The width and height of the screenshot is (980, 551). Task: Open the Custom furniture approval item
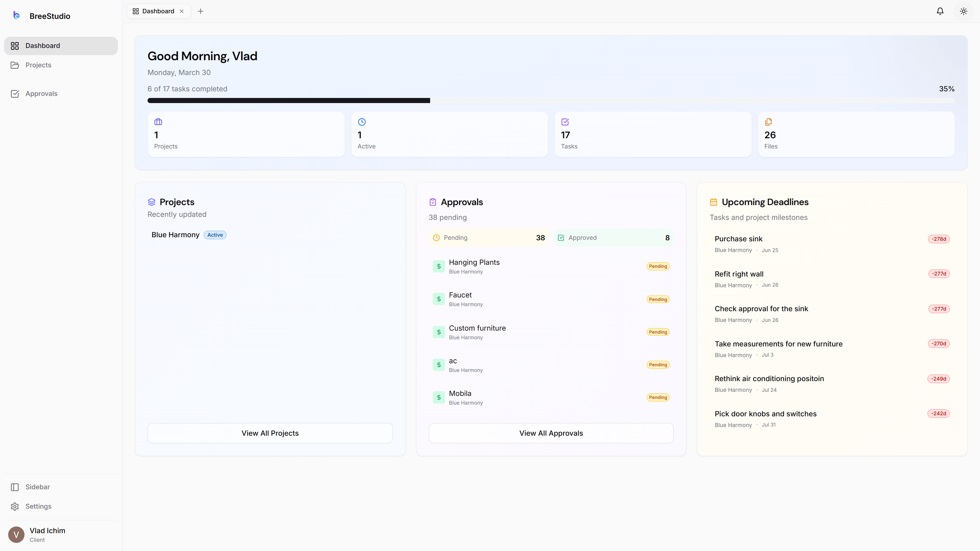click(551, 332)
